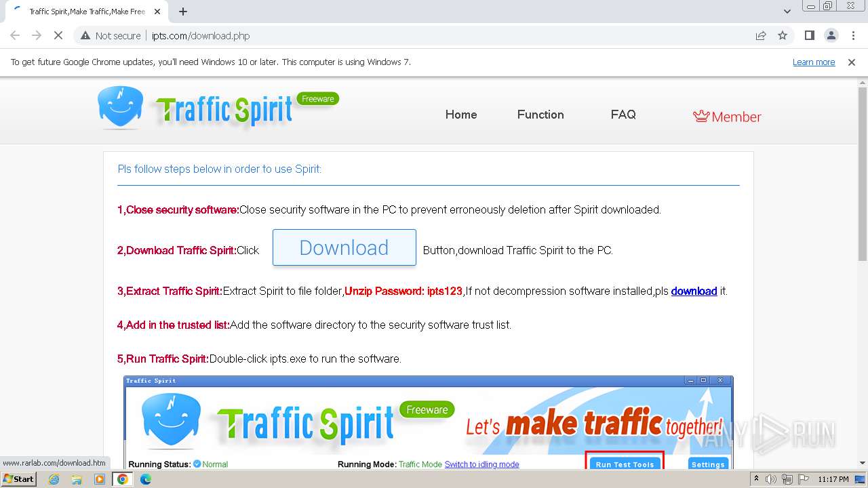
Task: Click the address bar URL
Action: click(x=201, y=36)
